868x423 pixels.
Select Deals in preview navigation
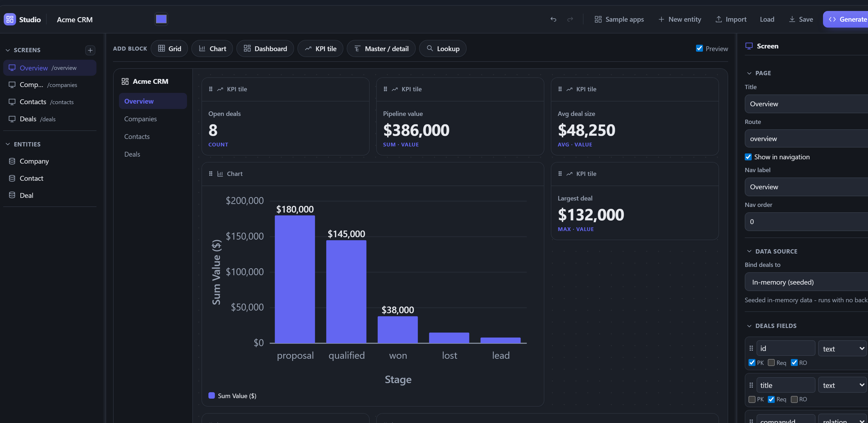pos(153,154)
